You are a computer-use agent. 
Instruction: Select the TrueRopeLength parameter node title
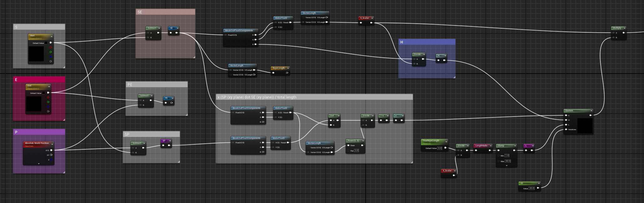pyautogui.click(x=431, y=141)
